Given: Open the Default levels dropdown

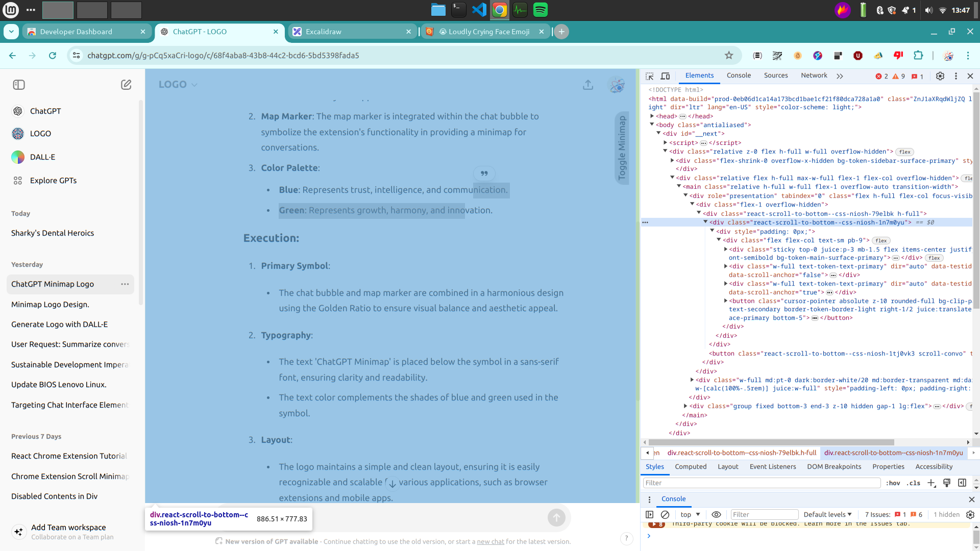Looking at the screenshot, I should [x=827, y=515].
